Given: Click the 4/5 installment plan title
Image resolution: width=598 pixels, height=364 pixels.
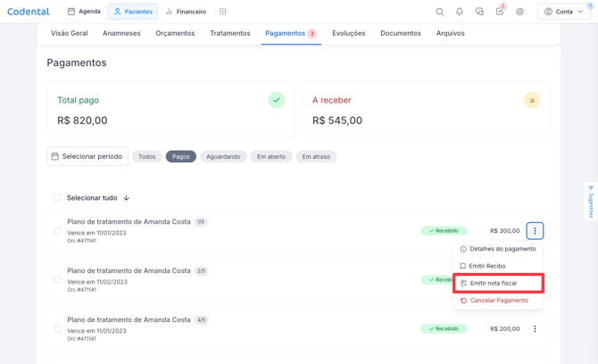Looking at the screenshot, I should pyautogui.click(x=129, y=319).
